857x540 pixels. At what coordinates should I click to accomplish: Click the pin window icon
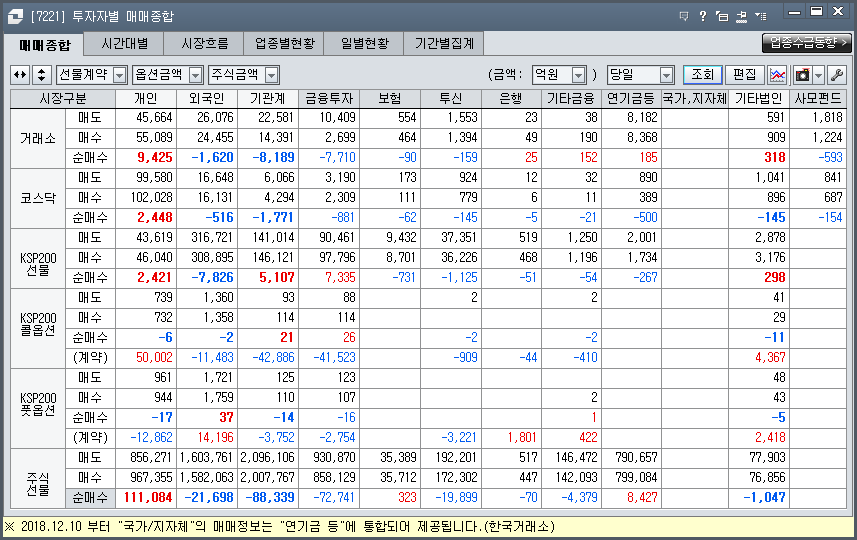[x=741, y=16]
